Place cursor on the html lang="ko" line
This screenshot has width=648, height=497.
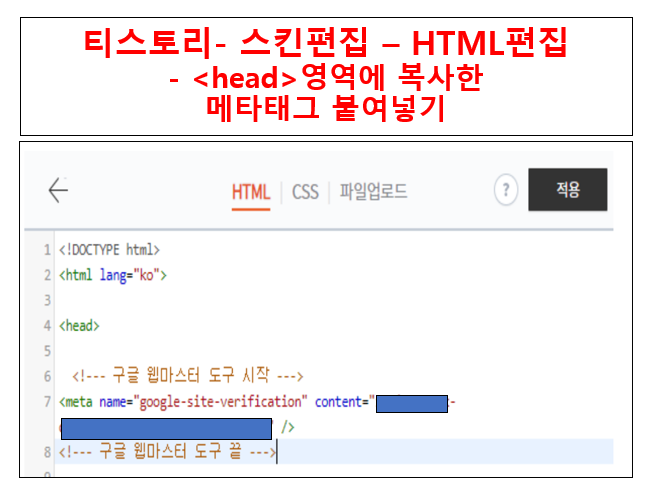point(113,276)
